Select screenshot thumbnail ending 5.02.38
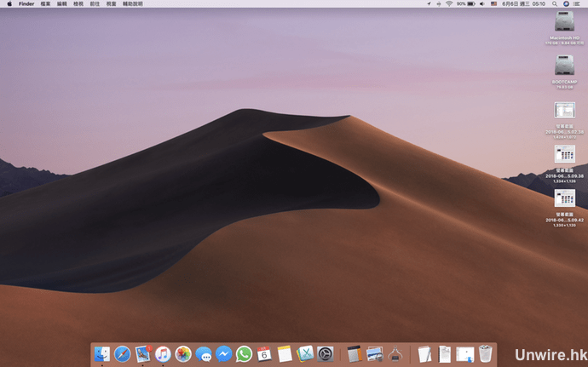 tap(565, 110)
